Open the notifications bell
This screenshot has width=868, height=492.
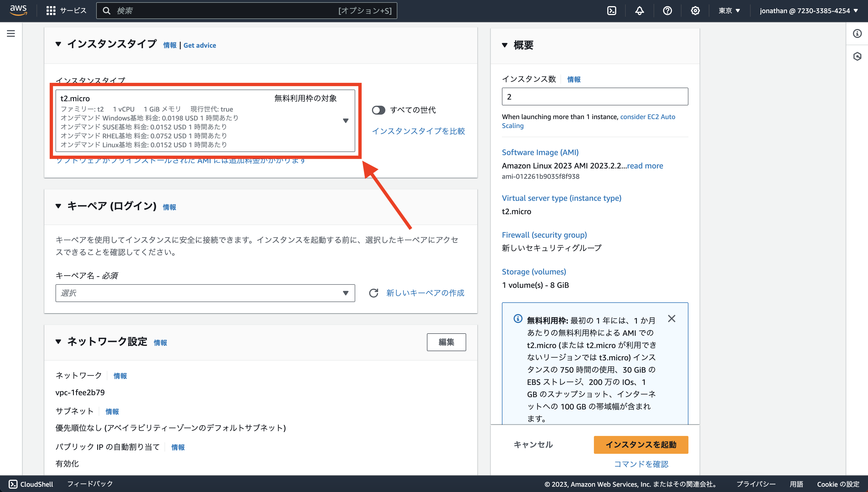pos(639,11)
